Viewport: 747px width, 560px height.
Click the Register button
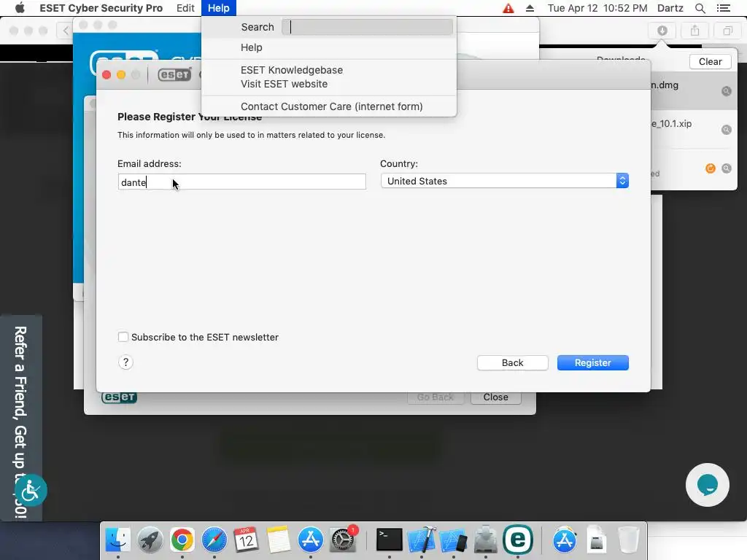point(592,363)
